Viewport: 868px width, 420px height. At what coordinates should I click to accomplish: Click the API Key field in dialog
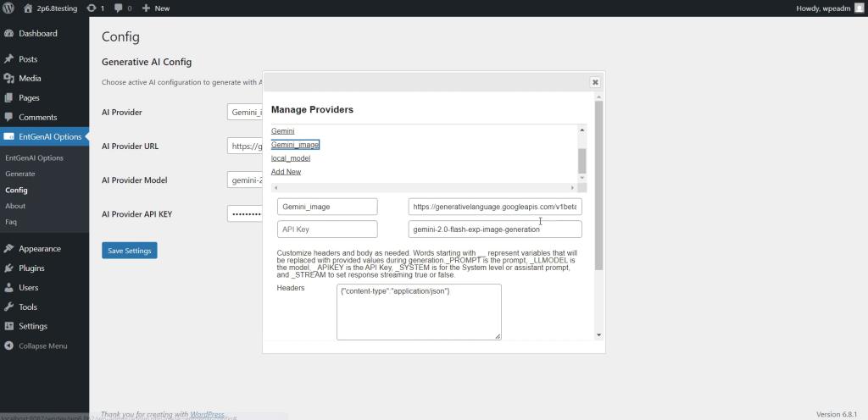pyautogui.click(x=327, y=229)
